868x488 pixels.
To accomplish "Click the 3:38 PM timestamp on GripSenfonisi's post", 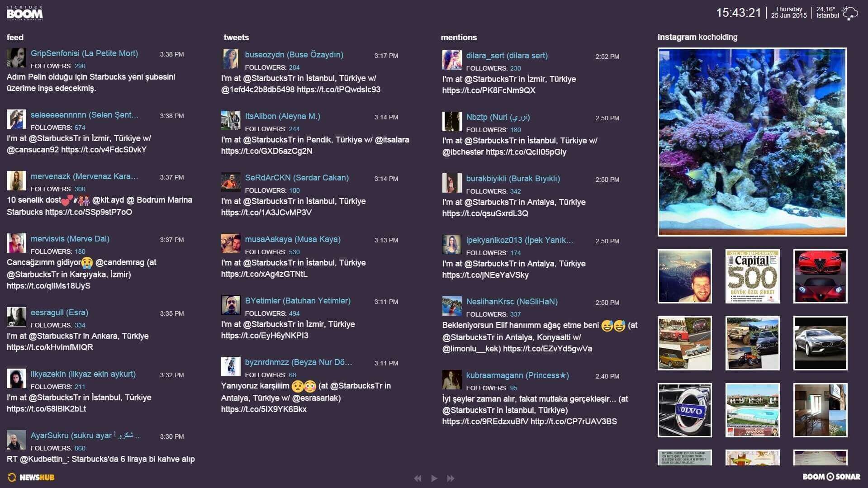I will [172, 54].
